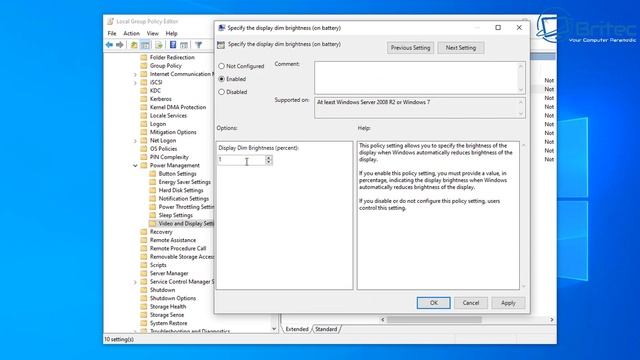Image resolution: width=640 pixels, height=360 pixels.
Task: Click the Storage Sense folder icon
Action: (x=144, y=315)
